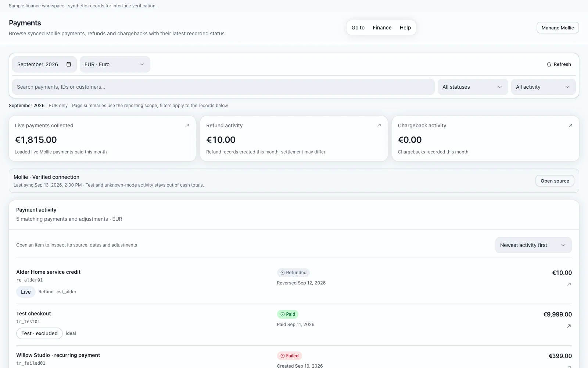Open Chargeback activity card arrow icon
The image size is (588, 368).
[570, 125]
